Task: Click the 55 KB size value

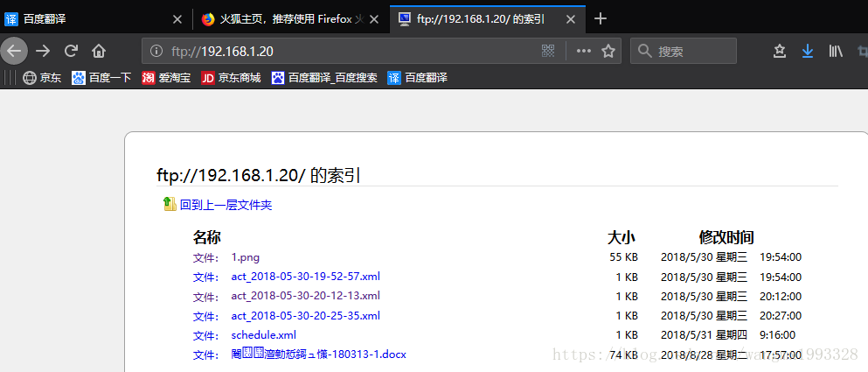Action: point(623,257)
